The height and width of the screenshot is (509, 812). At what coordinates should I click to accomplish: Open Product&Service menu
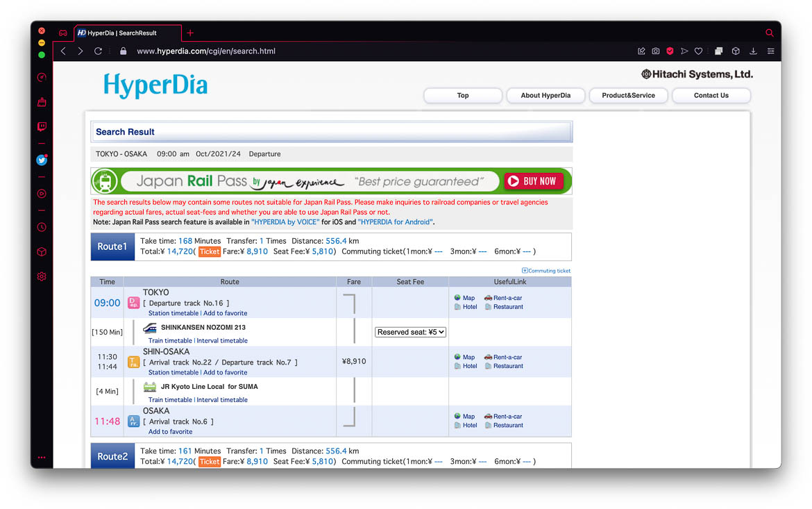pos(629,95)
